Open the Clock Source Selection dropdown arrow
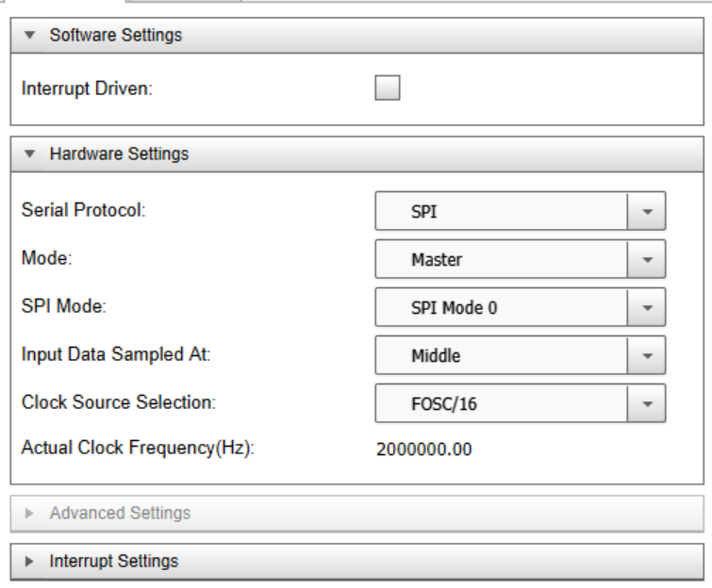Image resolution: width=712 pixels, height=588 pixels. pos(647,404)
